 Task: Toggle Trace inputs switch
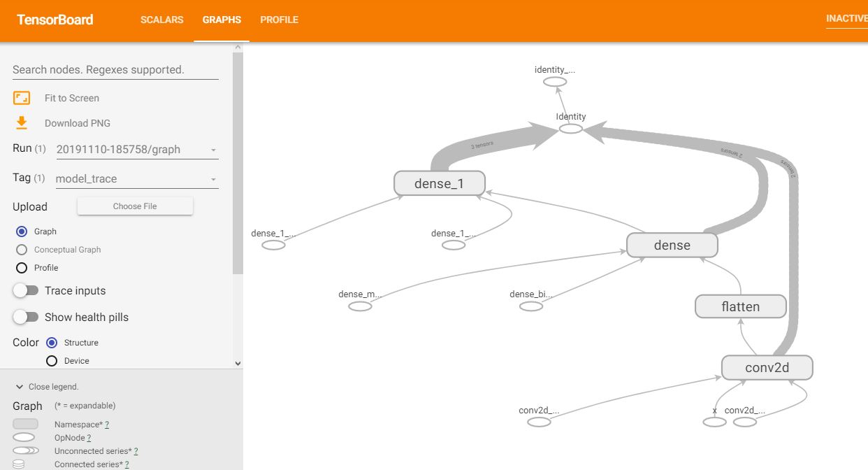coord(26,290)
